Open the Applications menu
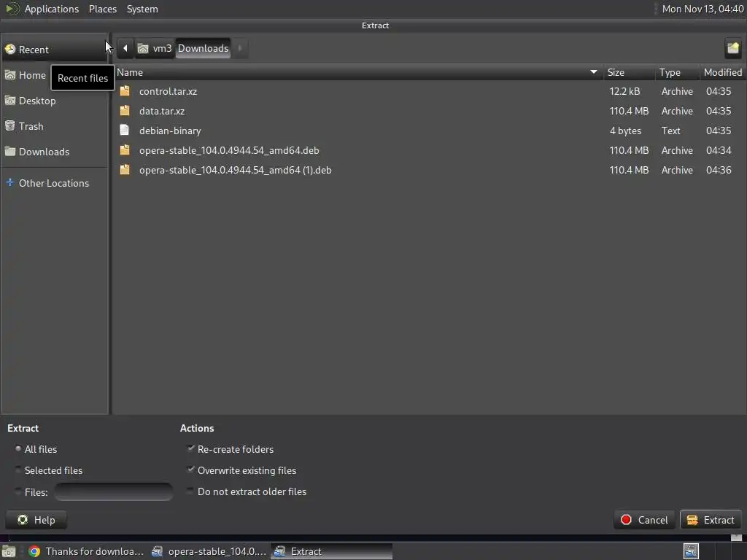The height and width of the screenshot is (560, 747). click(52, 9)
